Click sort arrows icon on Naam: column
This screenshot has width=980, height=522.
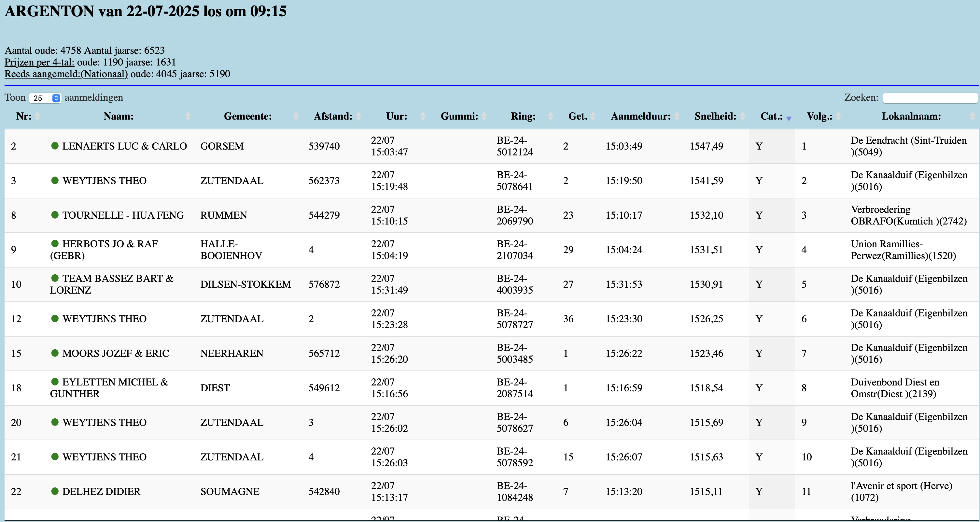point(188,117)
